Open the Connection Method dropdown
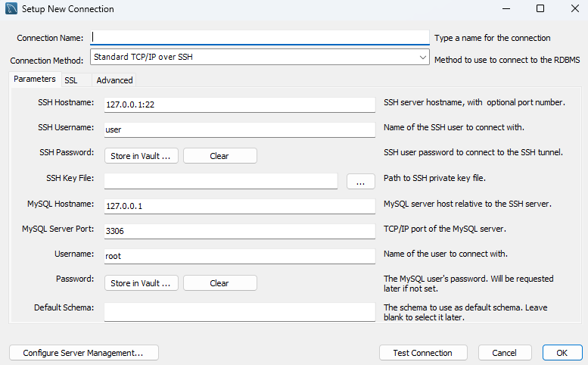588x365 pixels. (260, 57)
